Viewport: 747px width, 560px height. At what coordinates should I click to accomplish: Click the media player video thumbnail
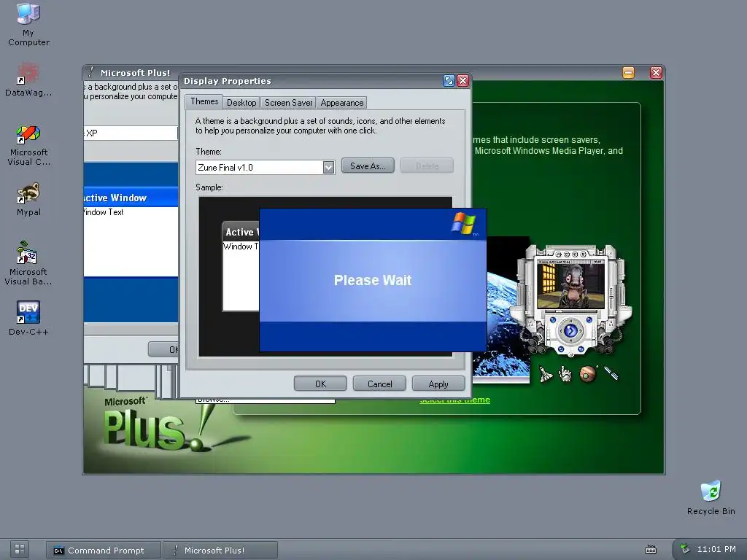570,285
